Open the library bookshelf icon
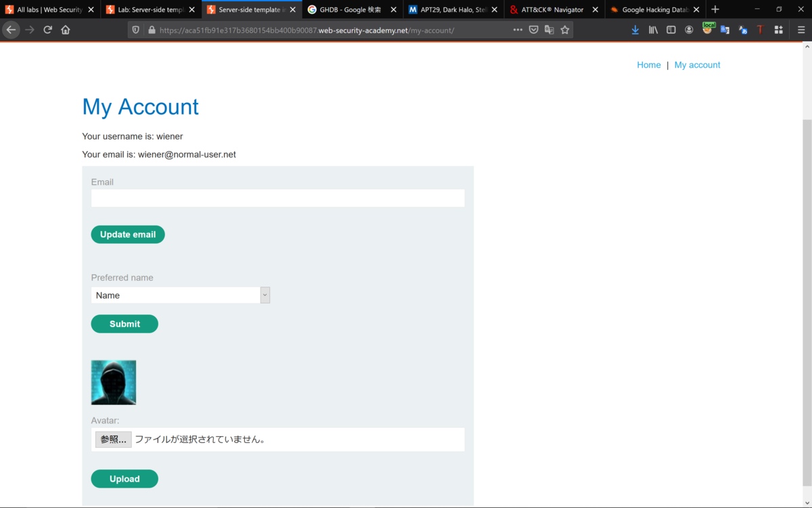The width and height of the screenshot is (812, 508). [653, 30]
